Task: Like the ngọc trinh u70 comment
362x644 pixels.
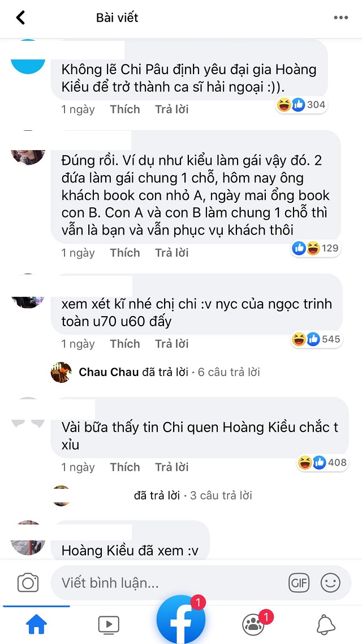Action: (125, 343)
